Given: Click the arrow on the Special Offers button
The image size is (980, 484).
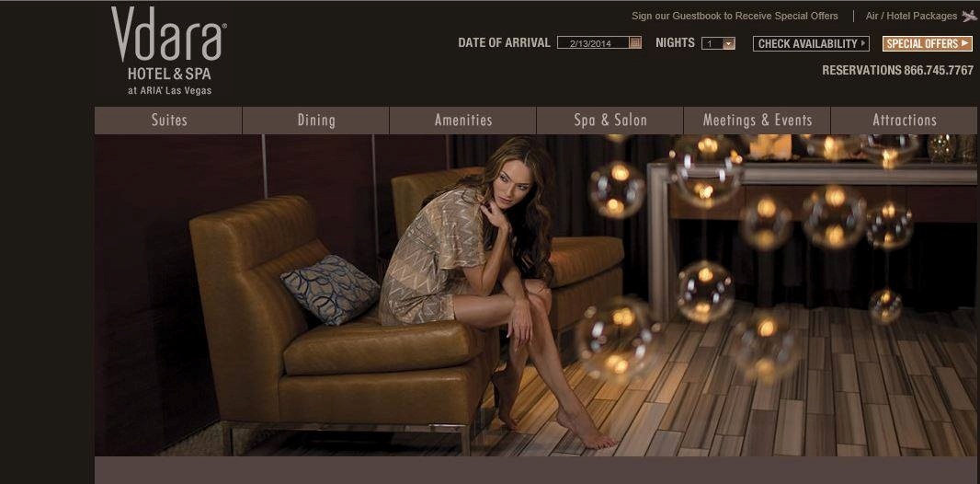Looking at the screenshot, I should (x=964, y=43).
